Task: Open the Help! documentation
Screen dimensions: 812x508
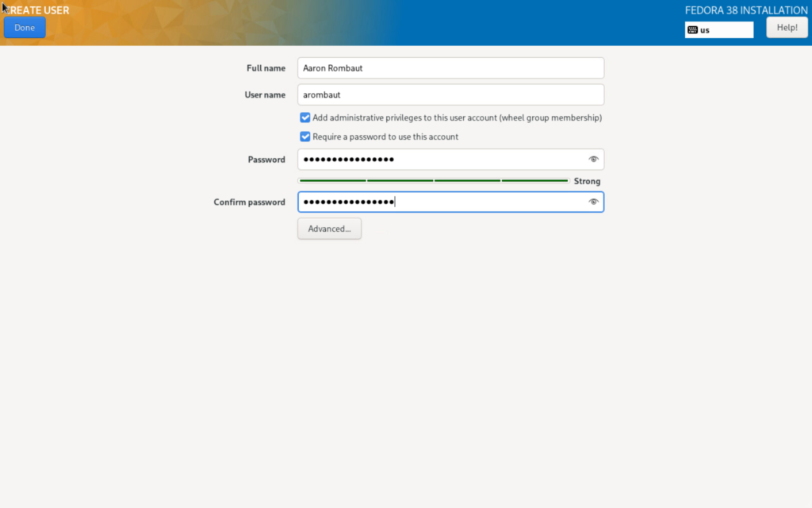Action: (787, 28)
